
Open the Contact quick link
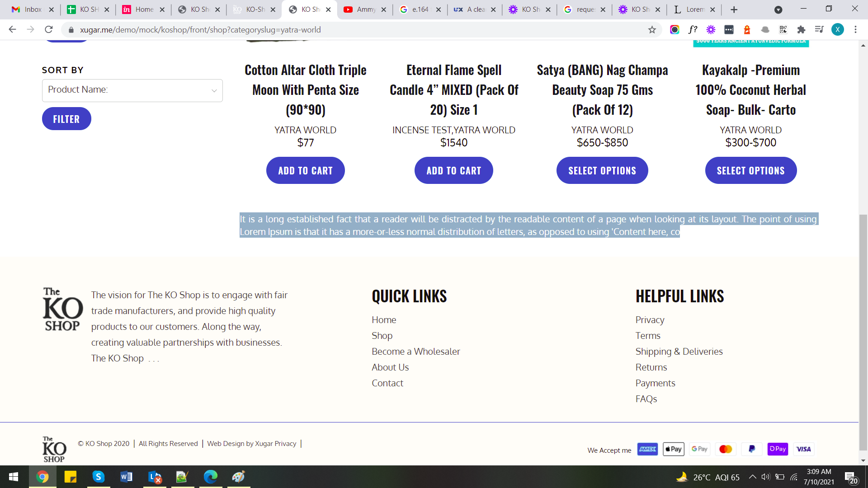[x=387, y=383]
